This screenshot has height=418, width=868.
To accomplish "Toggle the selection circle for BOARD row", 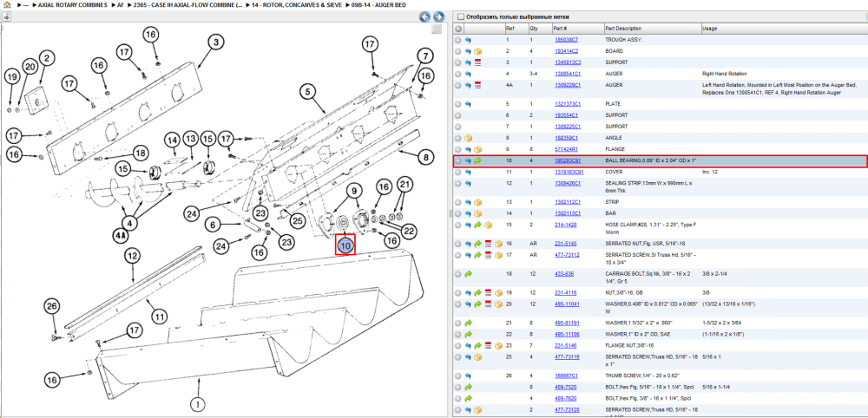I will [x=457, y=51].
